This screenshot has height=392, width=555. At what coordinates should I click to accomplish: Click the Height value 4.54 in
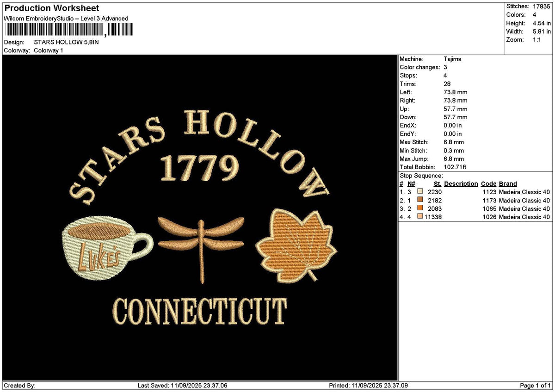coord(542,23)
